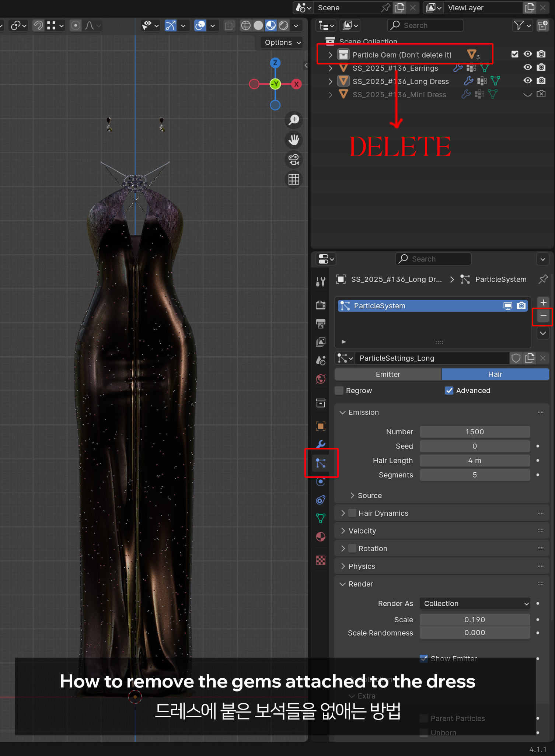Screen dimensions: 555x756
Task: Click the render Scale value field
Action: pos(475,620)
